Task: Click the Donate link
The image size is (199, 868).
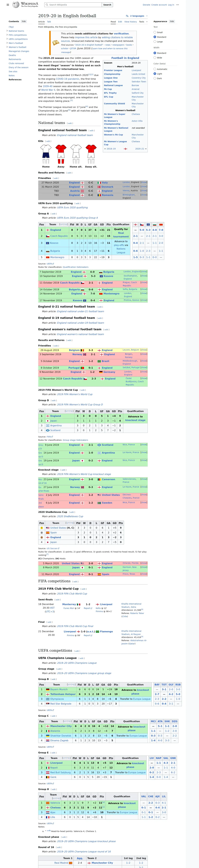Action: tap(146, 5)
